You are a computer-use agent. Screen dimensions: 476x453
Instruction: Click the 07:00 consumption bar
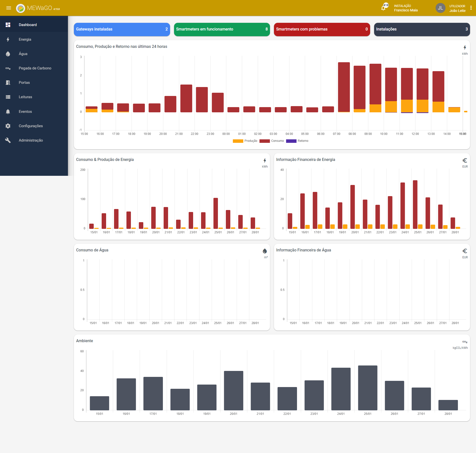(344, 87)
